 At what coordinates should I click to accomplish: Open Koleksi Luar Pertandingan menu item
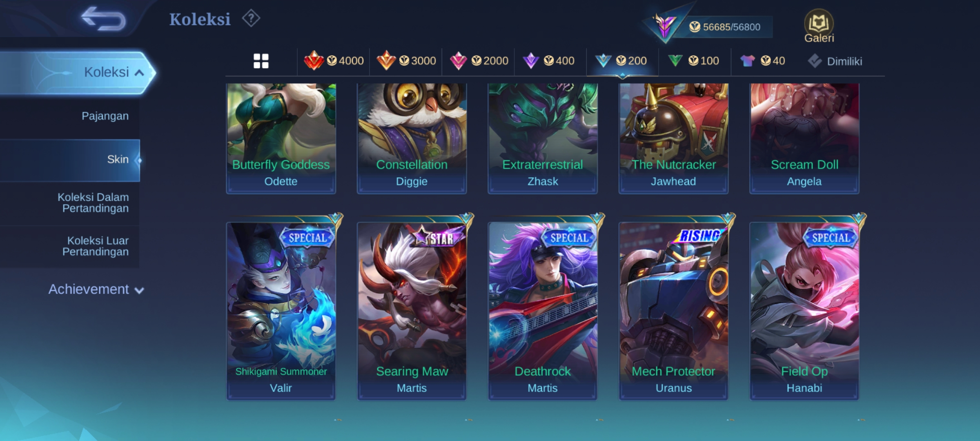(x=96, y=246)
